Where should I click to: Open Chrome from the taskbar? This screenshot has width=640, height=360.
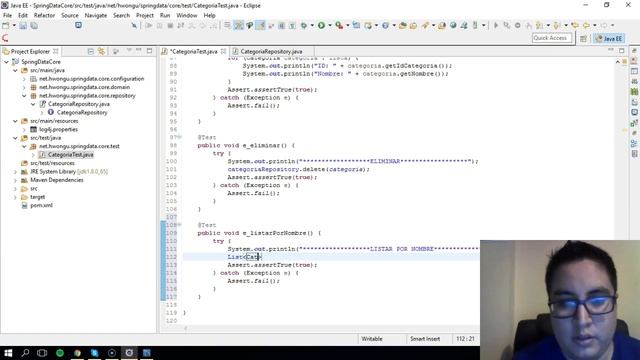[77, 353]
